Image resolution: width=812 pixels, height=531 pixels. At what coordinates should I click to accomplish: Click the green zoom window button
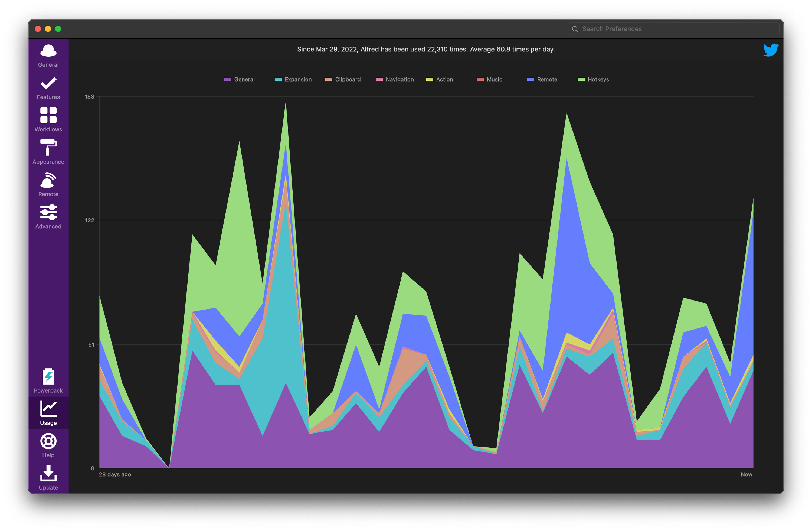[58, 29]
